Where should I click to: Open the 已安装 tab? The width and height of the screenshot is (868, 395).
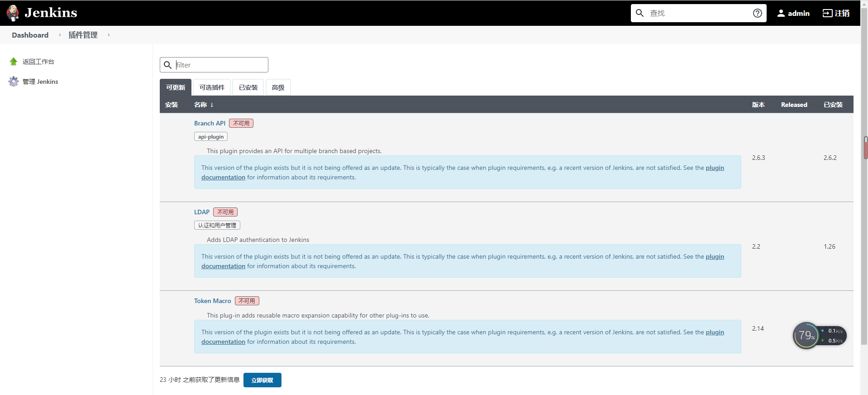click(248, 87)
